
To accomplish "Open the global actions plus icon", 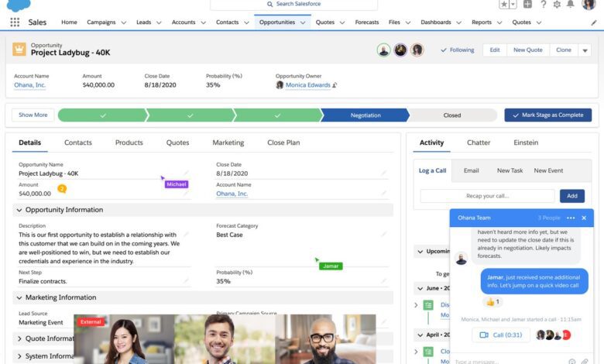I will tap(527, 4).
